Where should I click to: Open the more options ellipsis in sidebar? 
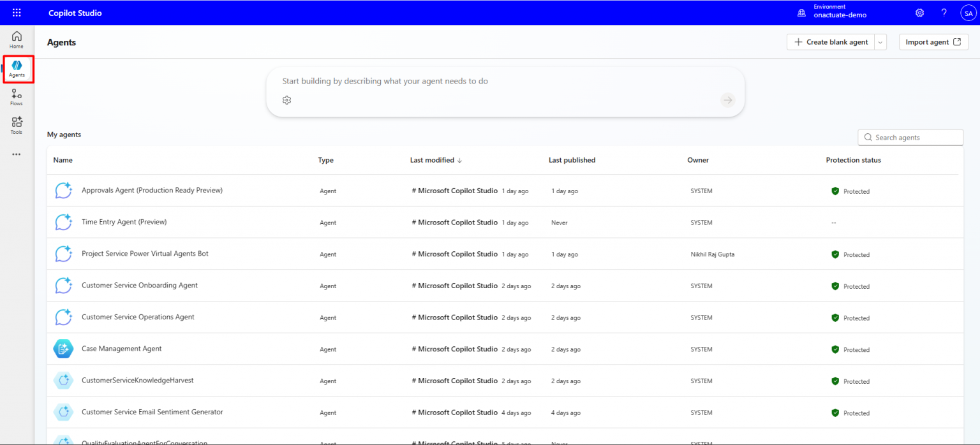coord(17,154)
